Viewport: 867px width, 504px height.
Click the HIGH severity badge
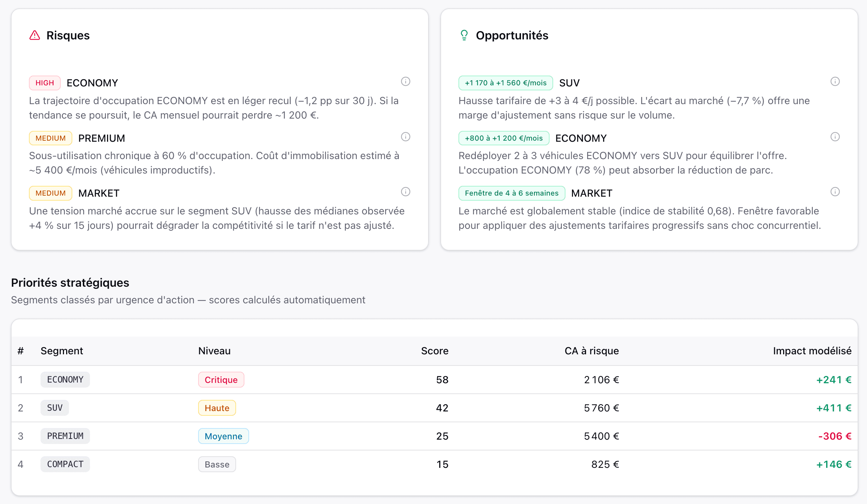pyautogui.click(x=44, y=83)
